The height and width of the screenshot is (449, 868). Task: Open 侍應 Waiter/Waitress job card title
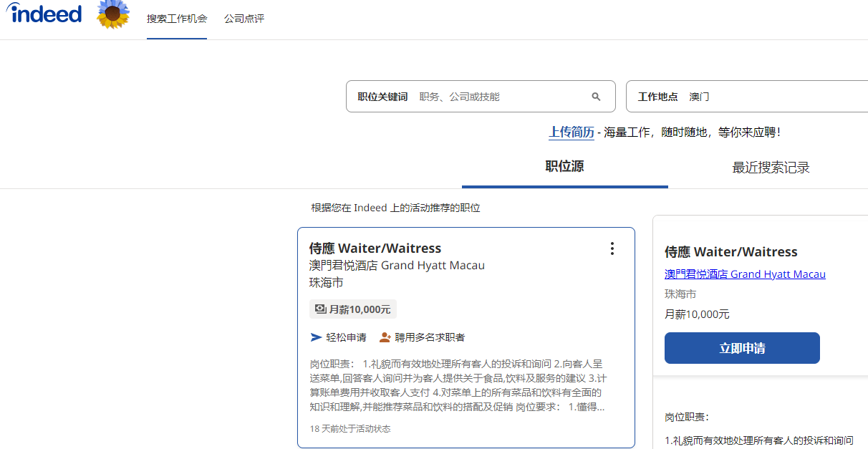pyautogui.click(x=375, y=248)
